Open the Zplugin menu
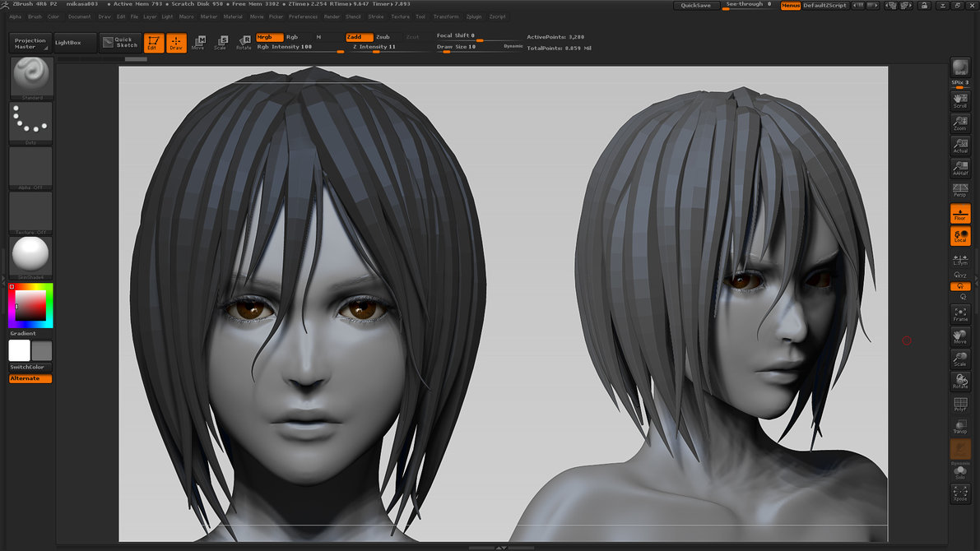This screenshot has width=980, height=551. click(x=474, y=16)
